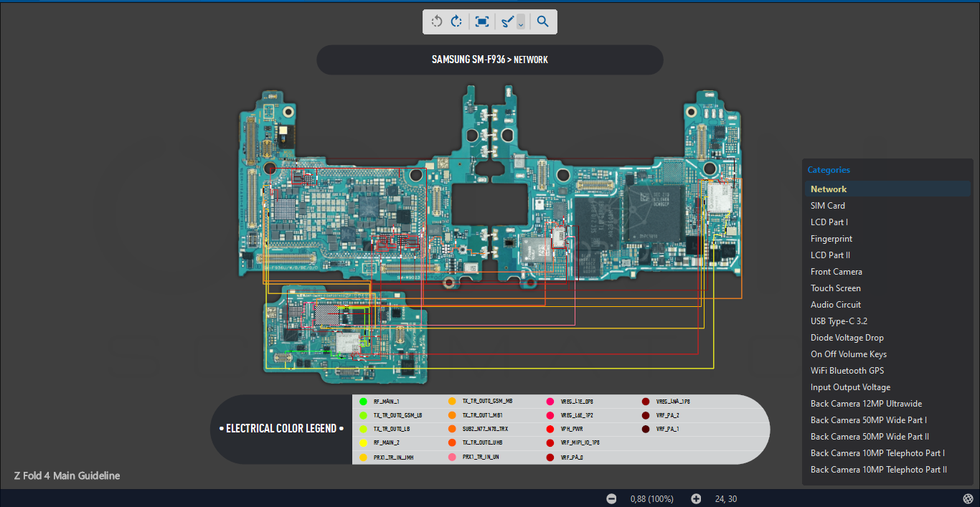Click the PRX1_TR_IN_UN legend label

pyautogui.click(x=481, y=457)
